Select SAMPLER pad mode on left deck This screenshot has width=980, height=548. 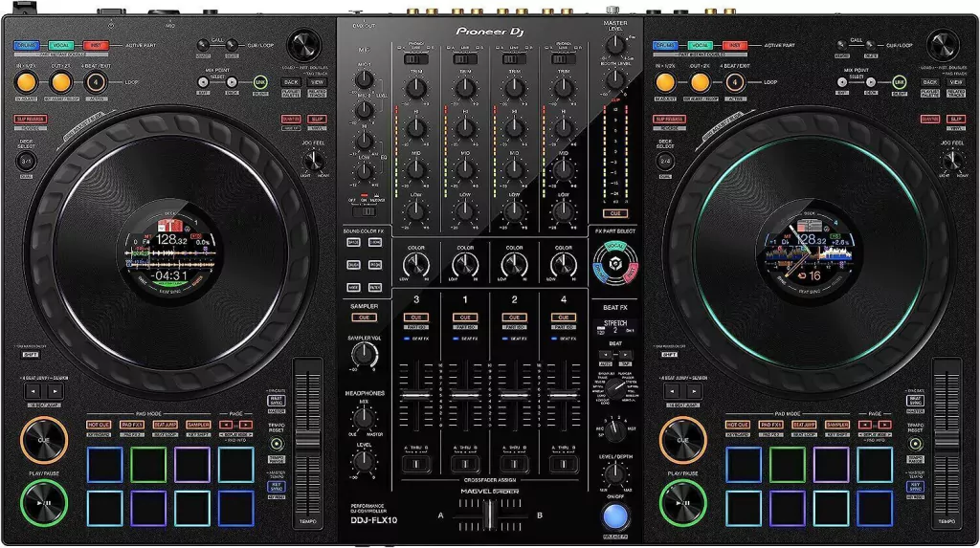click(x=198, y=425)
